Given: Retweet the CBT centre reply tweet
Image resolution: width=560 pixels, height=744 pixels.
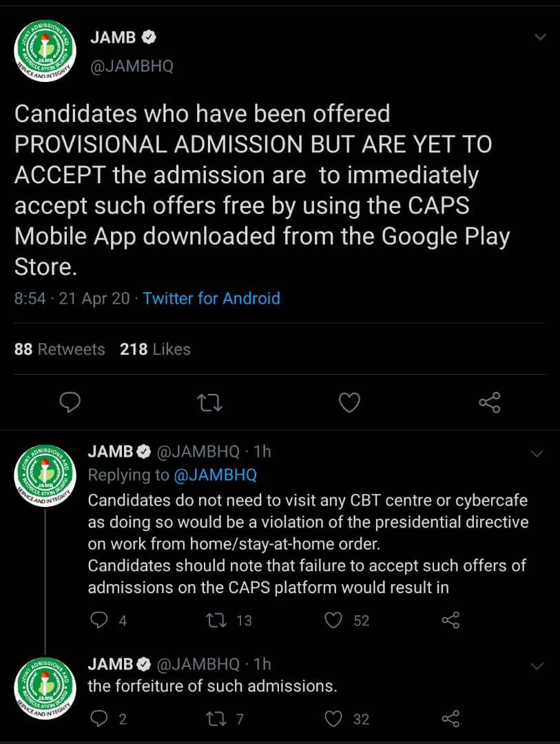Looking at the screenshot, I should [x=217, y=621].
